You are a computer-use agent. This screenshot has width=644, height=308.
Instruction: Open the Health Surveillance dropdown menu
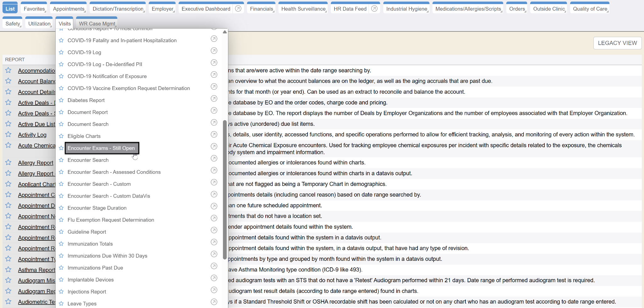[303, 9]
